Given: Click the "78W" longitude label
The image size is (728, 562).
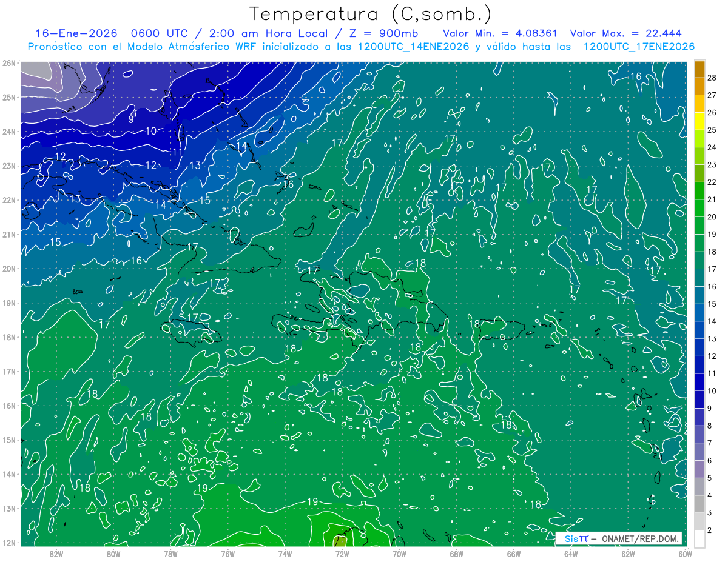Looking at the screenshot, I should tap(170, 554).
